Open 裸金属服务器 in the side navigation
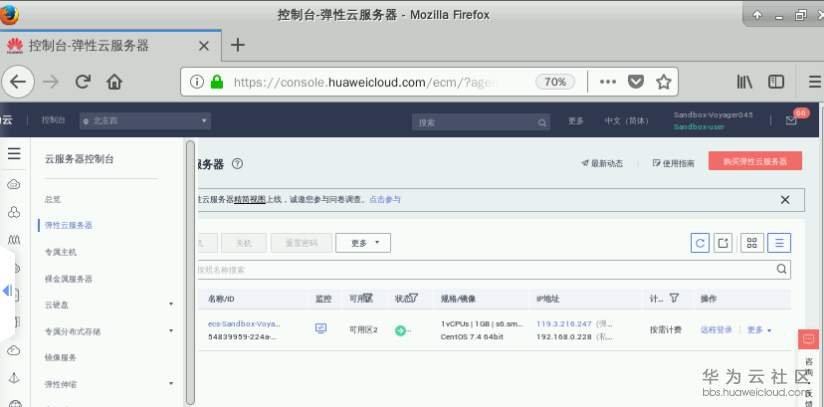The height and width of the screenshot is (407, 824). click(x=68, y=279)
